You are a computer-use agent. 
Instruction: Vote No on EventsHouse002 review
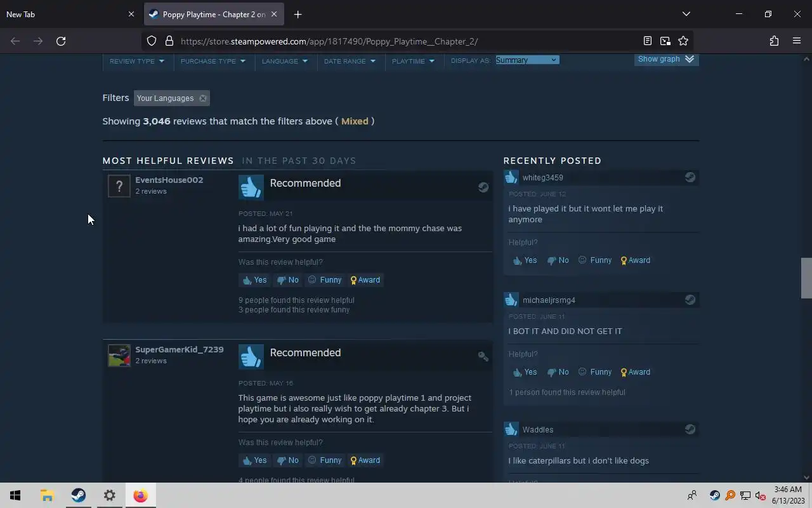[289, 280]
